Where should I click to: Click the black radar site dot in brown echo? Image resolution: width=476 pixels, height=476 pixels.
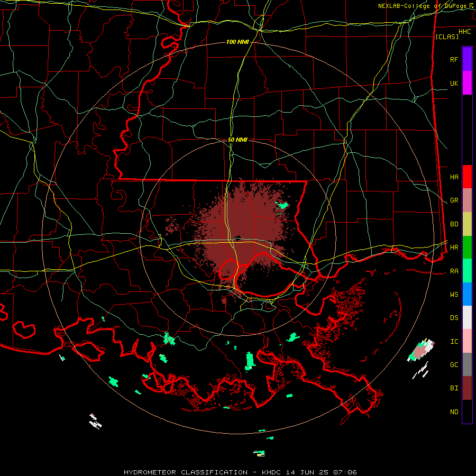pos(237,237)
